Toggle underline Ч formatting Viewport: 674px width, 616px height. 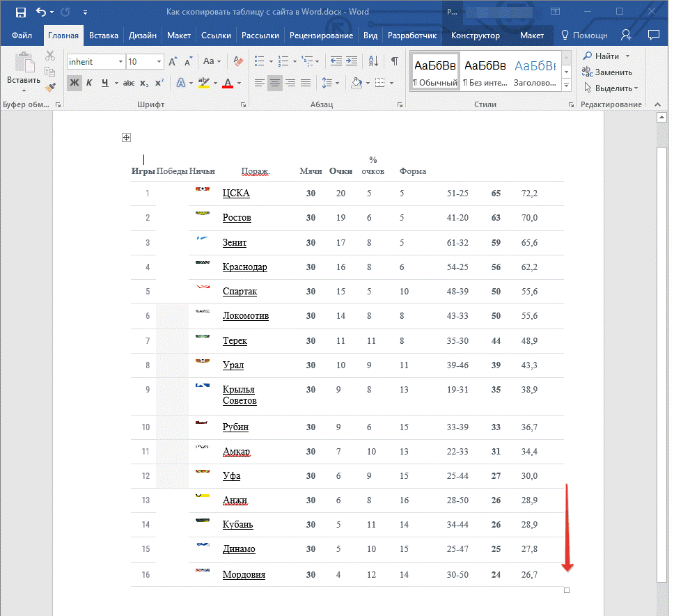[105, 82]
